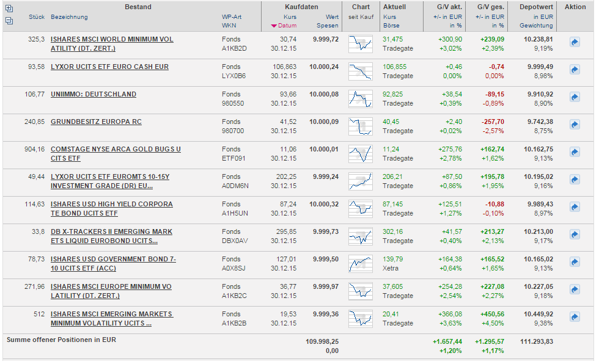Click action arrow for DB X-Trackers Emerging Markets
The width and height of the screenshot is (599, 364).
click(575, 235)
